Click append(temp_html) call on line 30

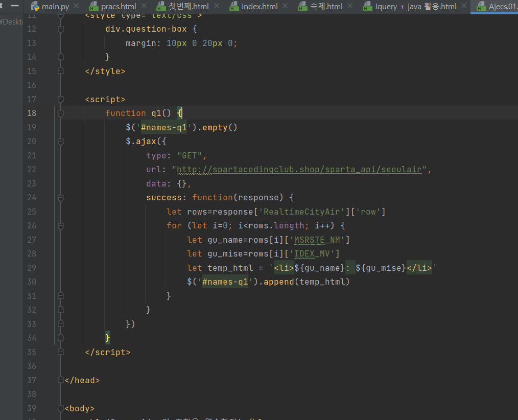[306, 282]
